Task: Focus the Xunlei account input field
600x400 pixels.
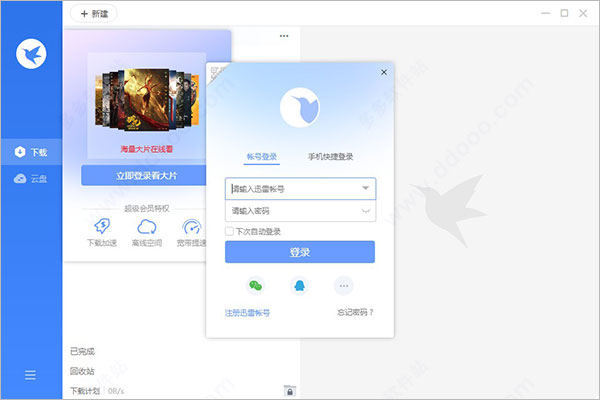Action: point(300,189)
